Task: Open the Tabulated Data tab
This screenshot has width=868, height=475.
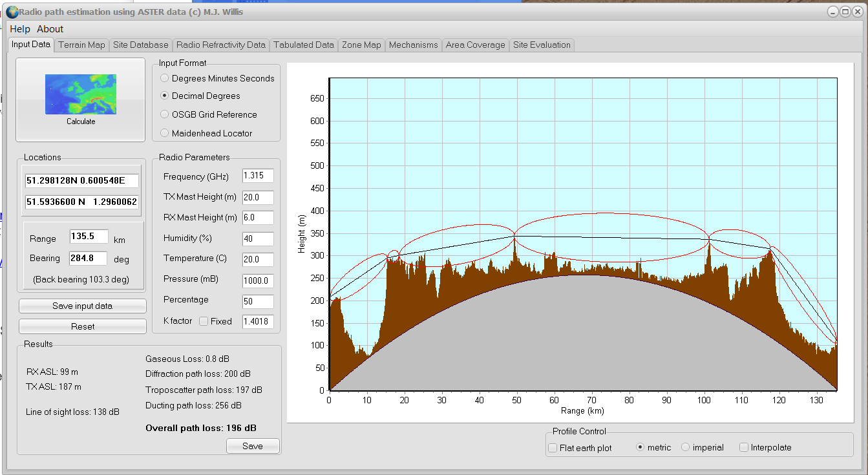Action: pyautogui.click(x=303, y=45)
